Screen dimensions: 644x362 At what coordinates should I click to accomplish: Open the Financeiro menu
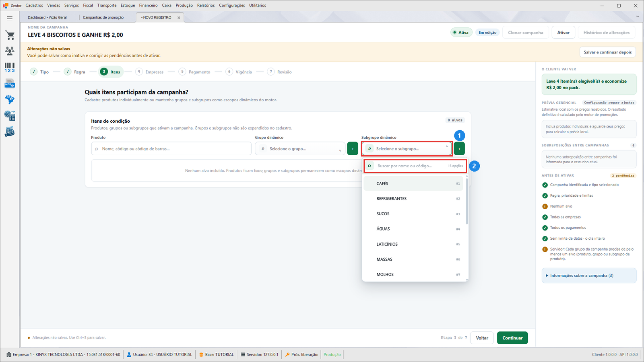149,6
